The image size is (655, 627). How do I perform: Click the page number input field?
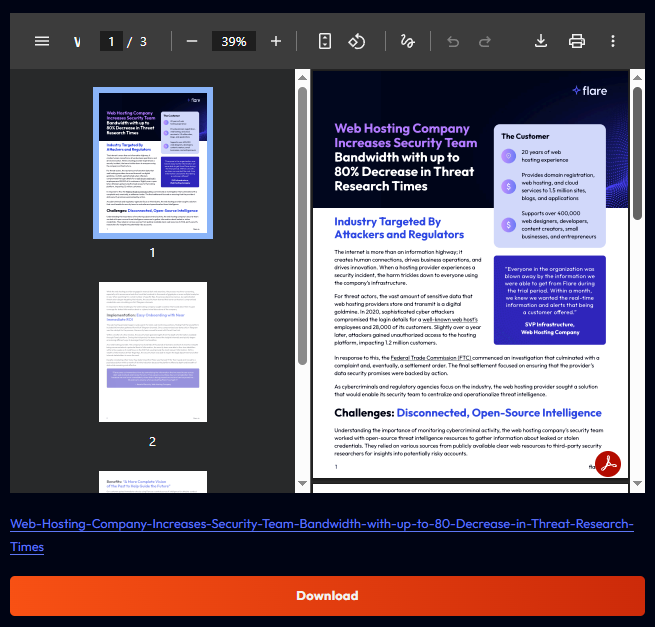point(111,41)
